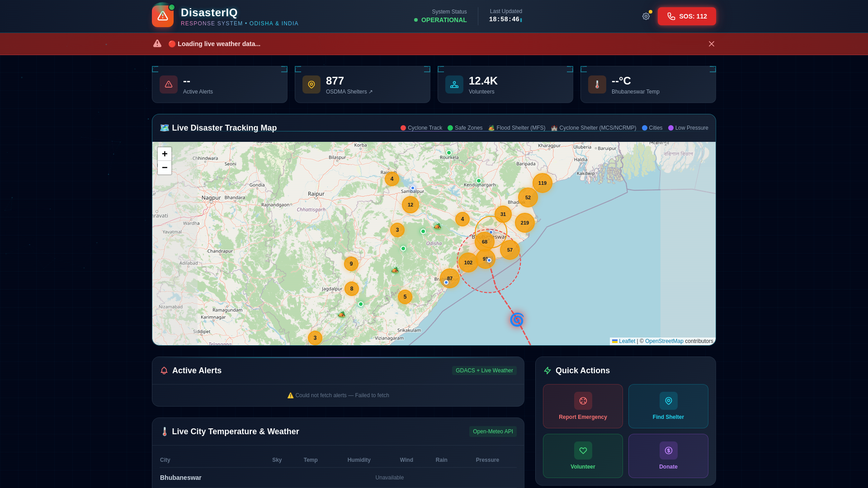Click the Bhubaneswar Temp thermometer icon
The image size is (868, 488).
pyautogui.click(x=597, y=84)
